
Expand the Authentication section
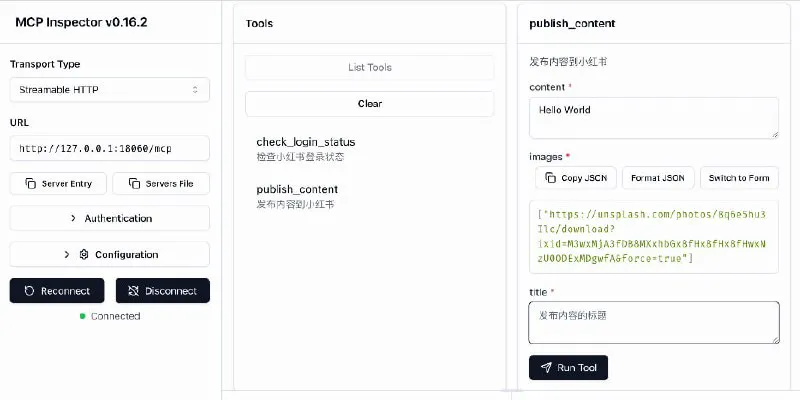tap(110, 218)
